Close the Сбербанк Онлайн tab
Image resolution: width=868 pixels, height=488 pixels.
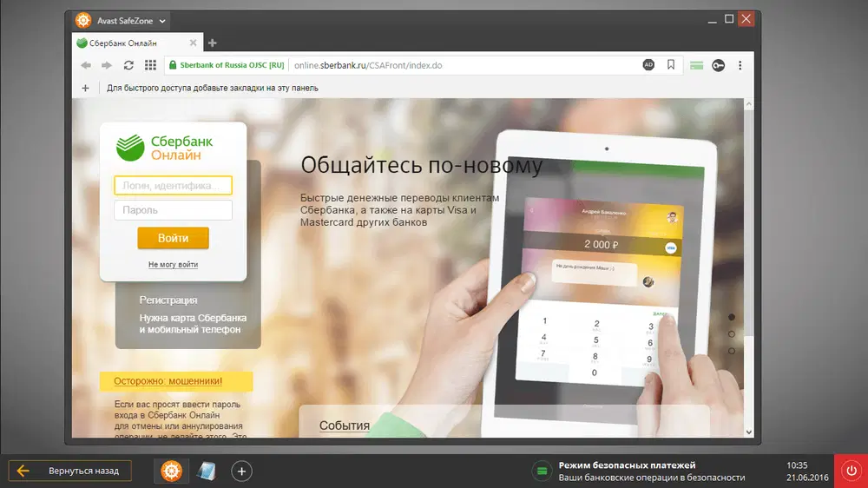pos(193,43)
